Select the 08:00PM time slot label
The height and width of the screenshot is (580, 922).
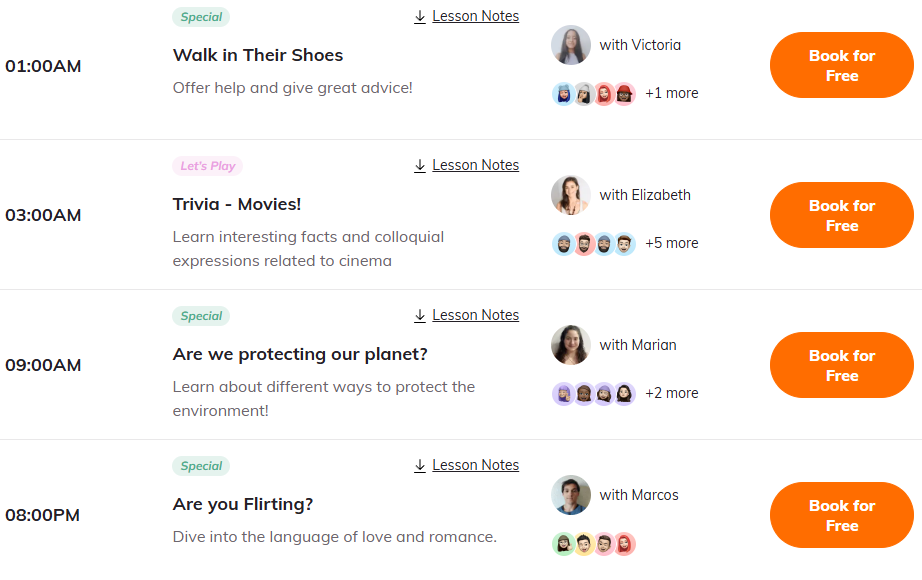click(40, 516)
